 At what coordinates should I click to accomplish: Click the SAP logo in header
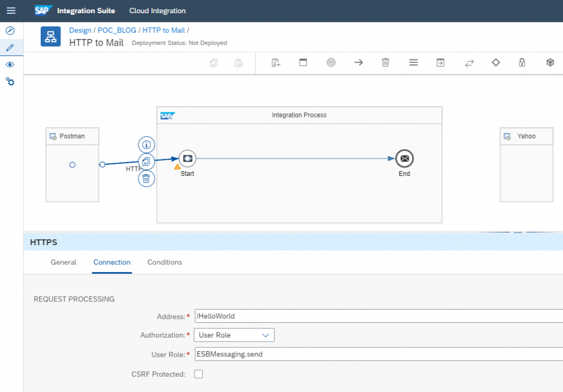coord(43,10)
